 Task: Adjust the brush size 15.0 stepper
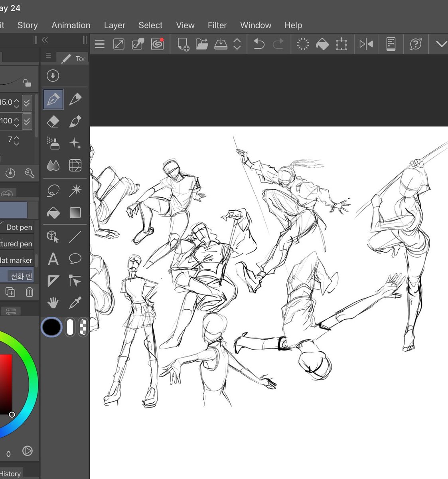pos(16,103)
